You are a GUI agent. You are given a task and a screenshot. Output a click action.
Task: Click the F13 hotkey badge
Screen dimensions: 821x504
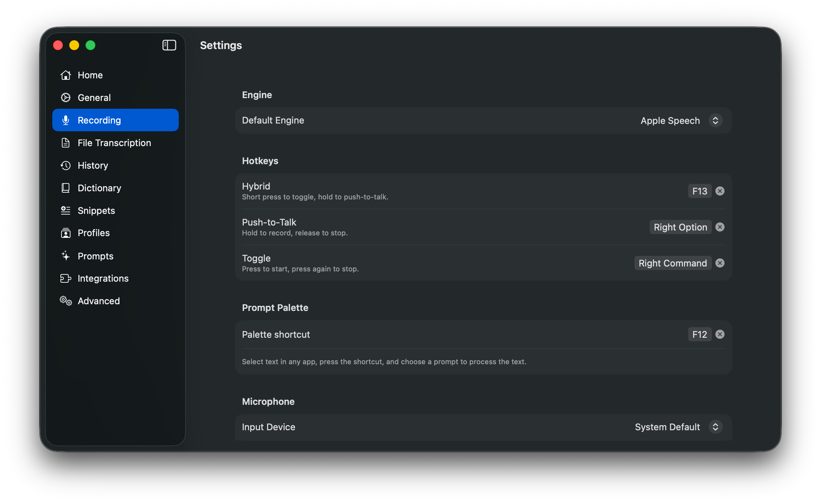pos(699,191)
